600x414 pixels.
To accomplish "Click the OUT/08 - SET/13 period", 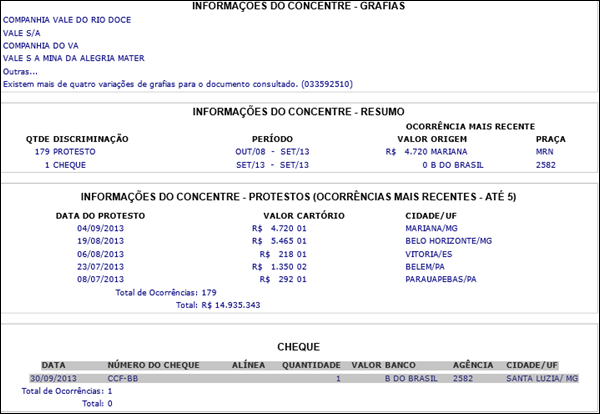I will pos(272,152).
